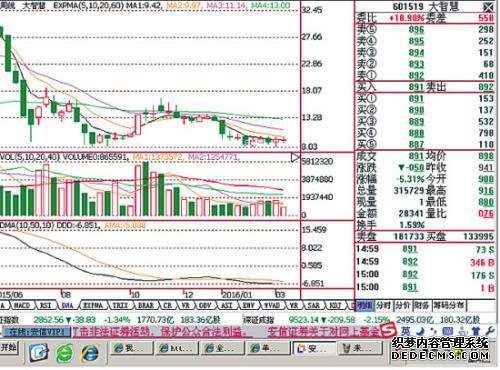Toggle the moon half-width mode icon
This screenshot has width=500, height=370.
pos(421,331)
